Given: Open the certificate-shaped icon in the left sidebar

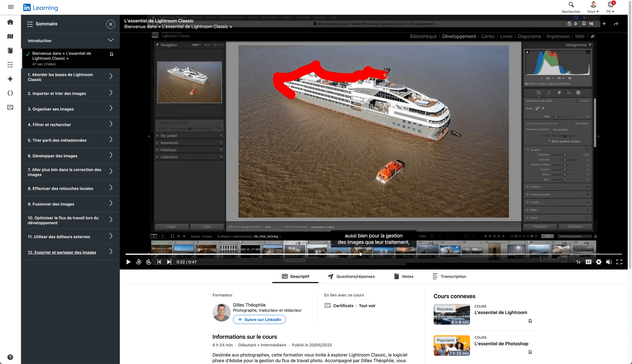Looking at the screenshot, I should tap(10, 107).
